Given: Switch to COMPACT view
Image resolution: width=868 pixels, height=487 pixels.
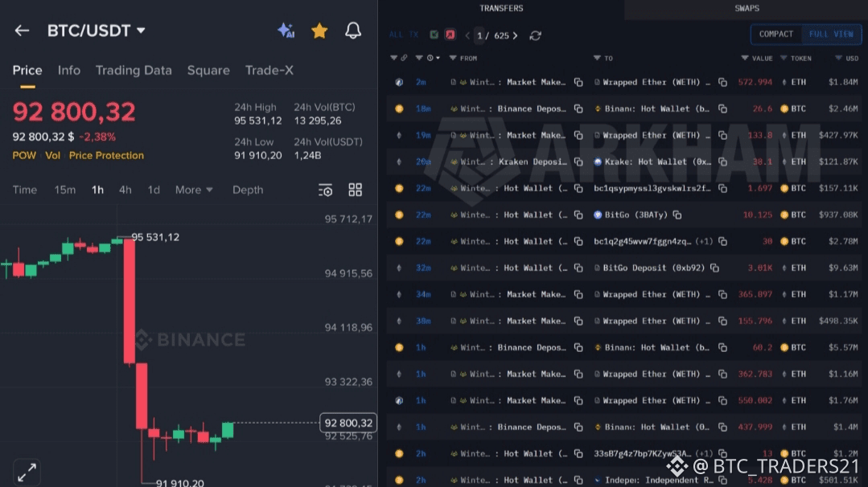Looking at the screenshot, I should point(776,35).
